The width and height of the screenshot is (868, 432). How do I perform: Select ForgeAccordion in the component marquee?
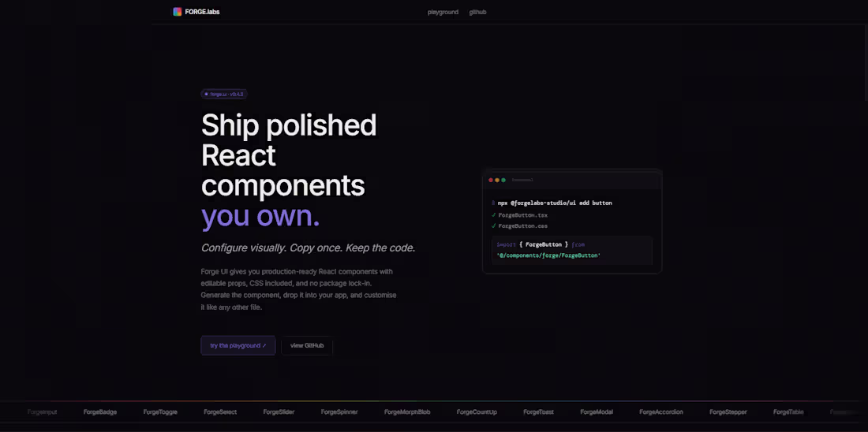pyautogui.click(x=661, y=412)
